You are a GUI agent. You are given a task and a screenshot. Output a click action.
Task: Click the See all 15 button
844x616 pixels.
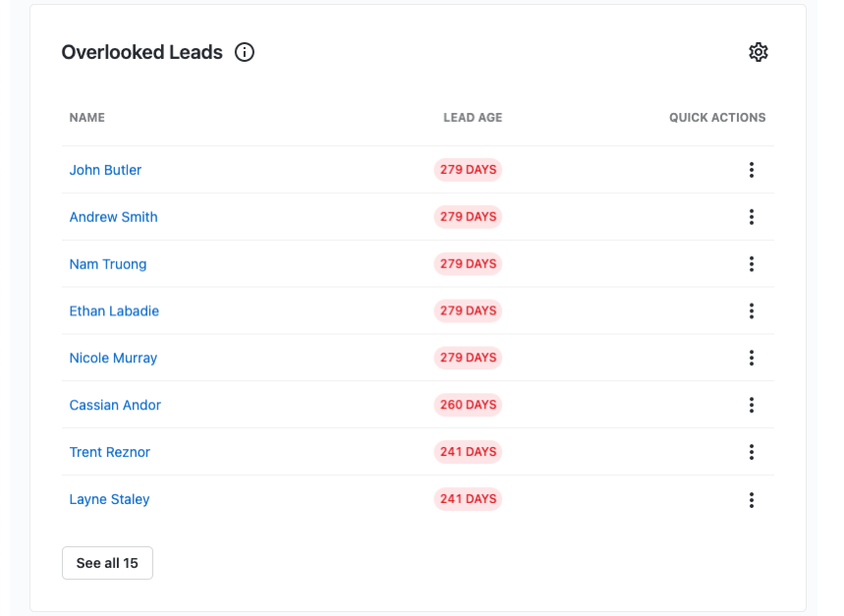pos(107,563)
